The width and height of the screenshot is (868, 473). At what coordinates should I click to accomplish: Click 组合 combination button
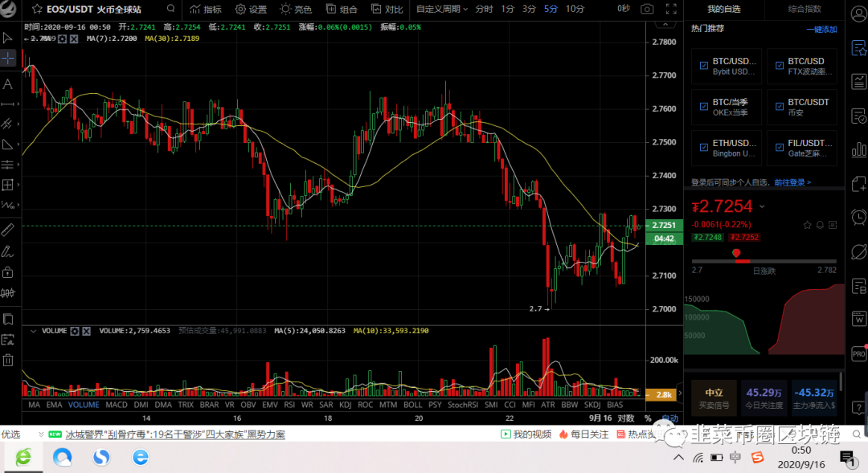342,9
